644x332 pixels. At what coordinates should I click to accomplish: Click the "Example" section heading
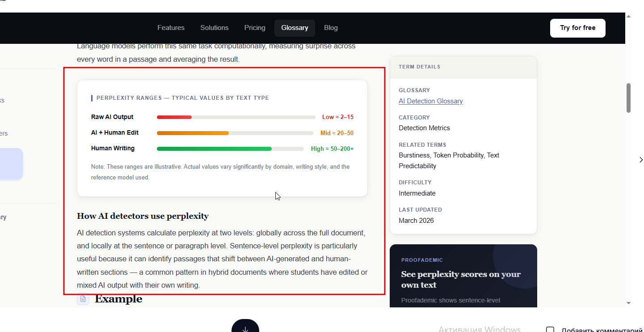[x=118, y=299]
